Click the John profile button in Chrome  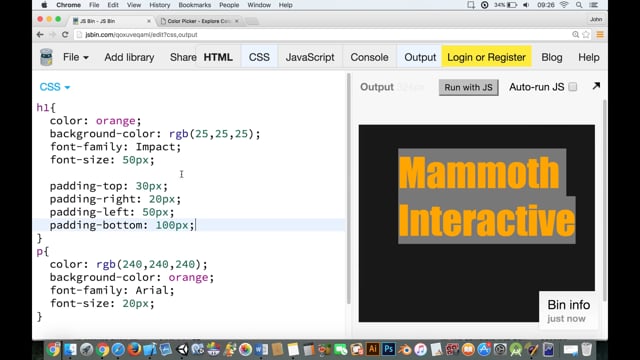click(596, 19)
